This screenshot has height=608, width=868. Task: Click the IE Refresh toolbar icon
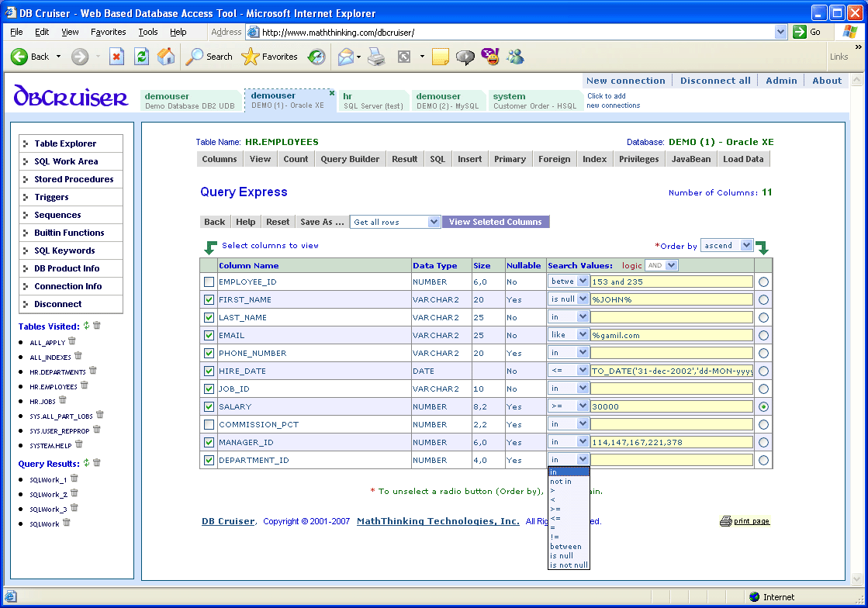[141, 57]
